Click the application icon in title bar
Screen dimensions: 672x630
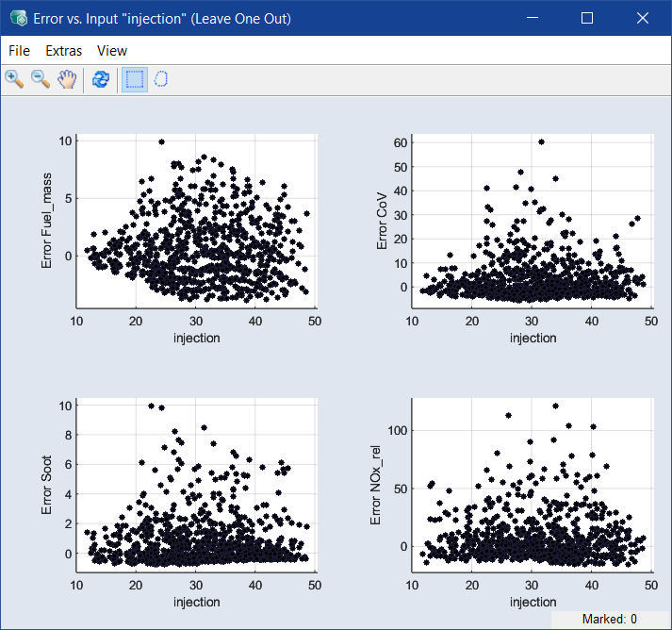tap(17, 18)
